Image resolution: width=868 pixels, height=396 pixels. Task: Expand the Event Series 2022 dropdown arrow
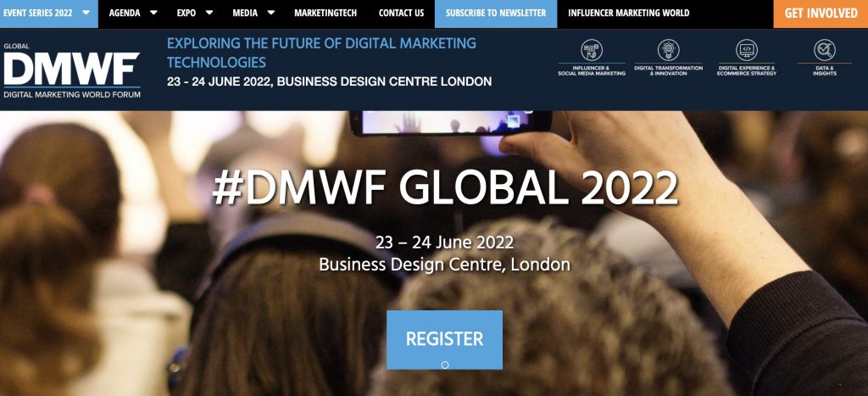(86, 12)
